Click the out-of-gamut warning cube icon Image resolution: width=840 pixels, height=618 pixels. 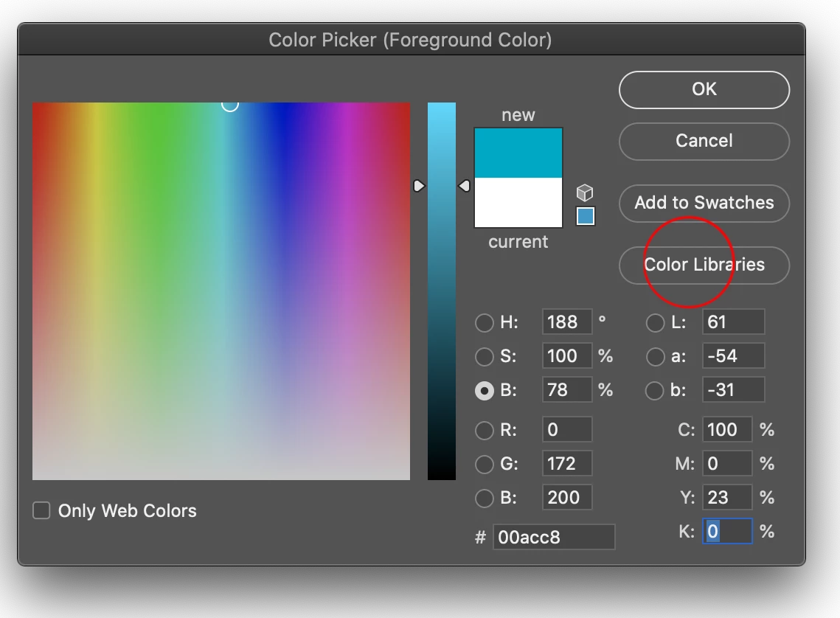coord(585,192)
